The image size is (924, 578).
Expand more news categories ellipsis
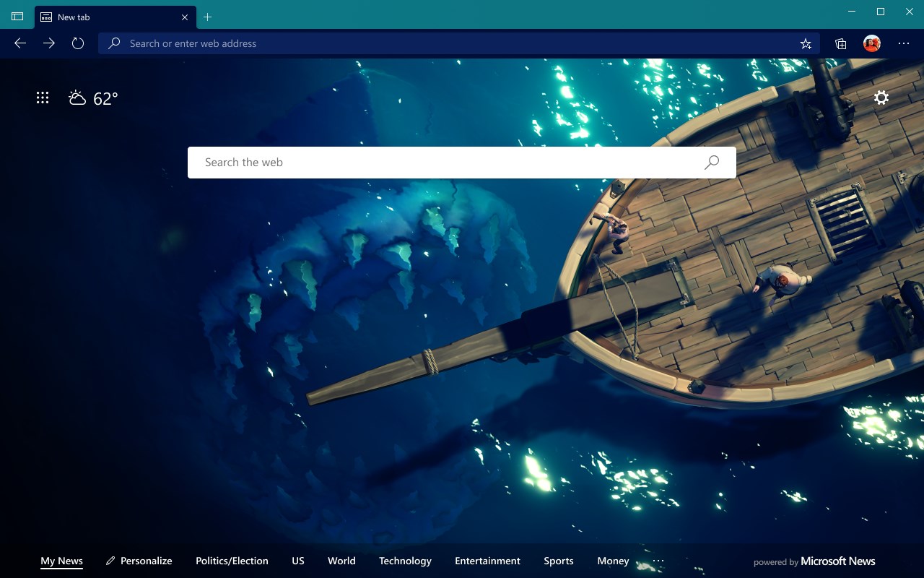658,561
